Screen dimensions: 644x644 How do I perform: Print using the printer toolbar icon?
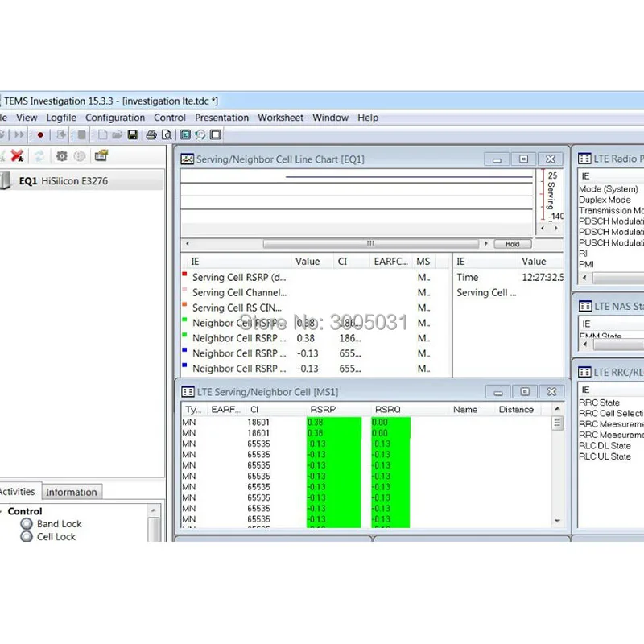(151, 134)
